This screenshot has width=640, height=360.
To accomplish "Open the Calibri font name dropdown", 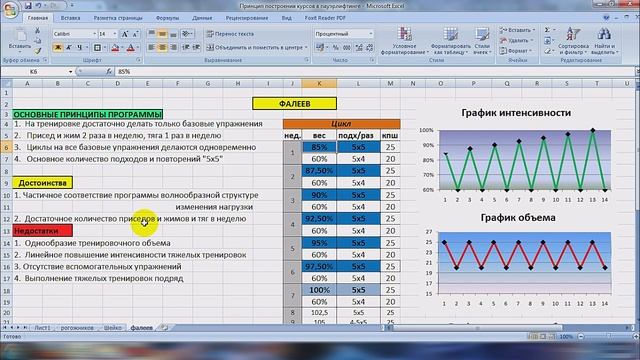I will [95, 34].
